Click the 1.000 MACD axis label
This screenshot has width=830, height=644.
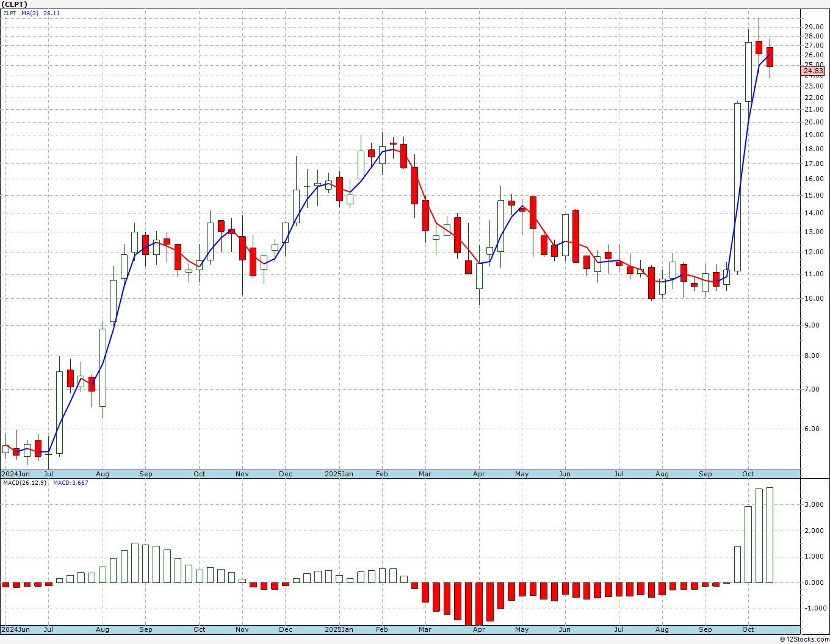pos(815,557)
